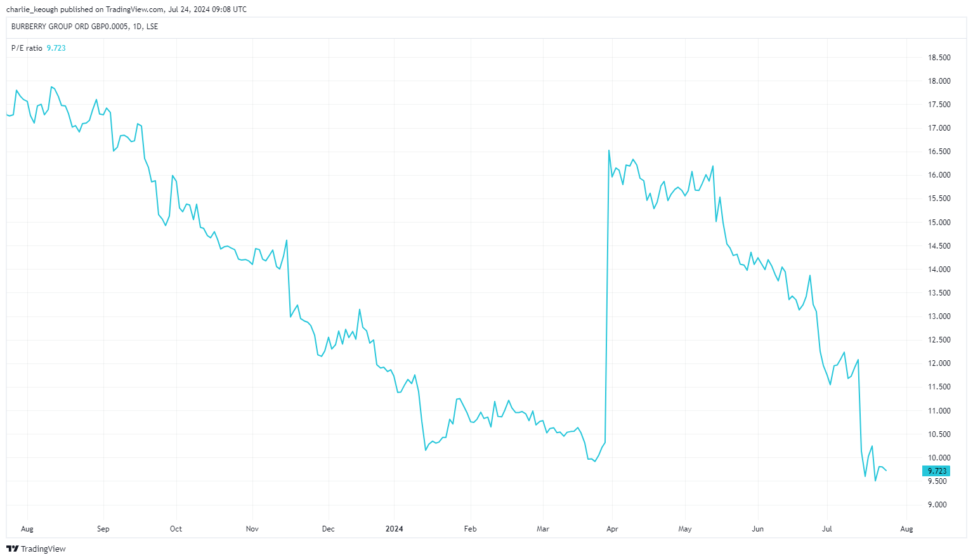
Task: Select the Apr marker on time axis
Action: point(612,529)
